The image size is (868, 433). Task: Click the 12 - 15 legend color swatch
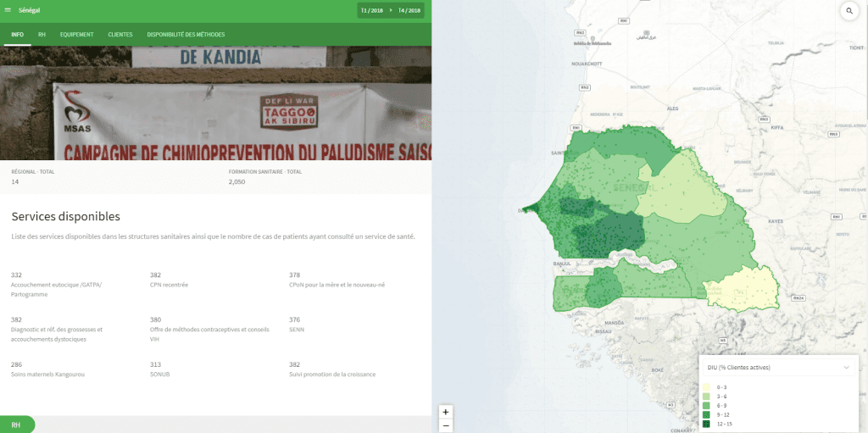tap(707, 424)
